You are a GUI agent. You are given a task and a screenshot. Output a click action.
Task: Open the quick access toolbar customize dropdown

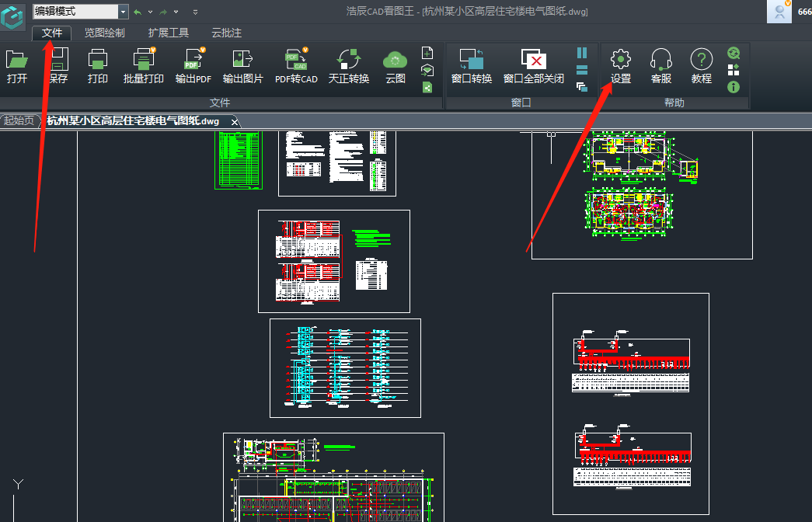tap(195, 12)
